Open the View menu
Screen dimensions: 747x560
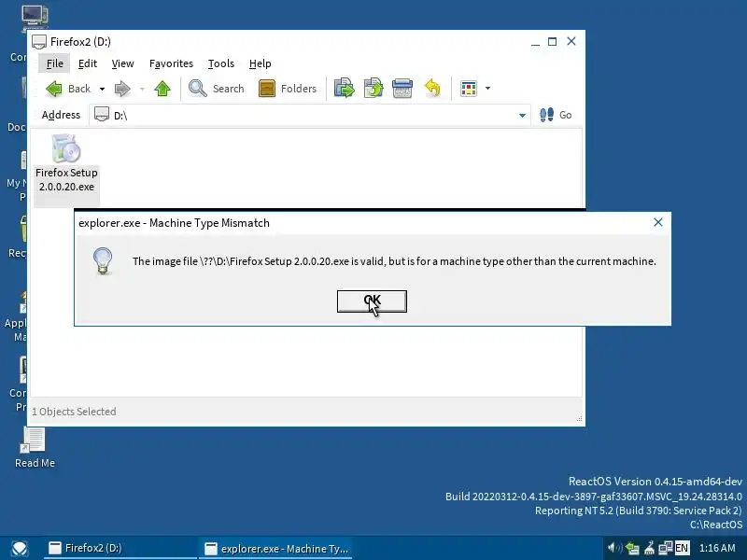click(123, 63)
